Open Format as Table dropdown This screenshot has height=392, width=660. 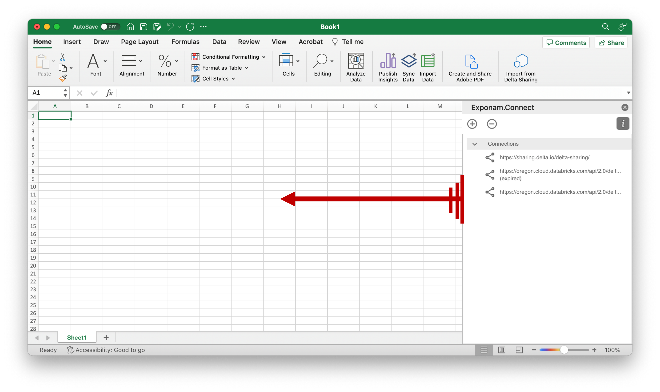tap(220, 68)
